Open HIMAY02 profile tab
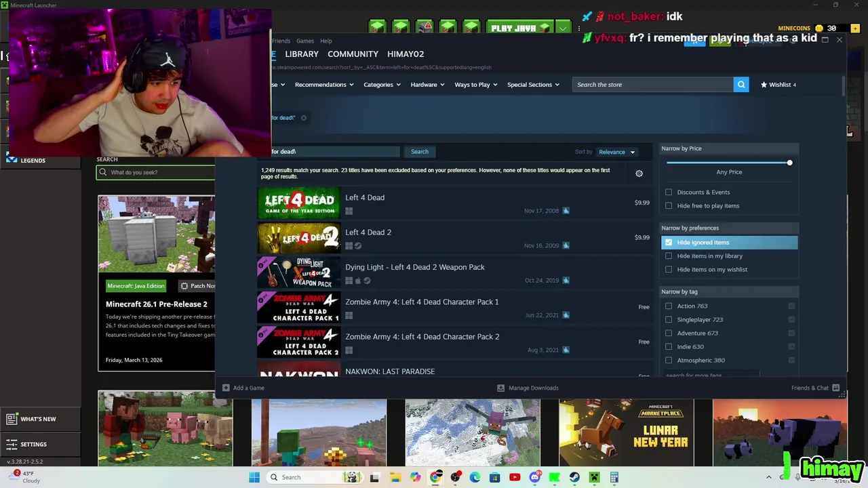 coord(406,54)
